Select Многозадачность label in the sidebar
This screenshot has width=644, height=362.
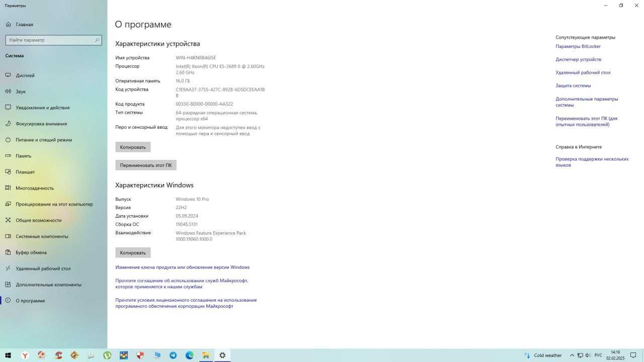(x=35, y=188)
